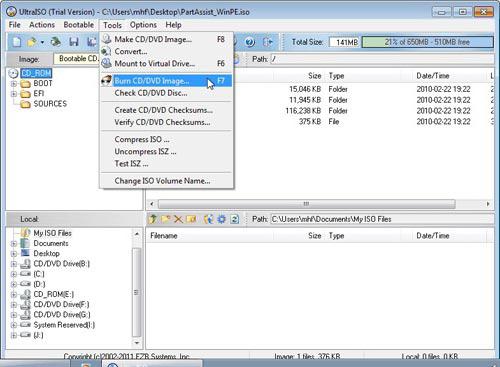Viewport: 500px width, 367px height.
Task: Open the dropdown arrow next to Open icon
Action: point(42,42)
